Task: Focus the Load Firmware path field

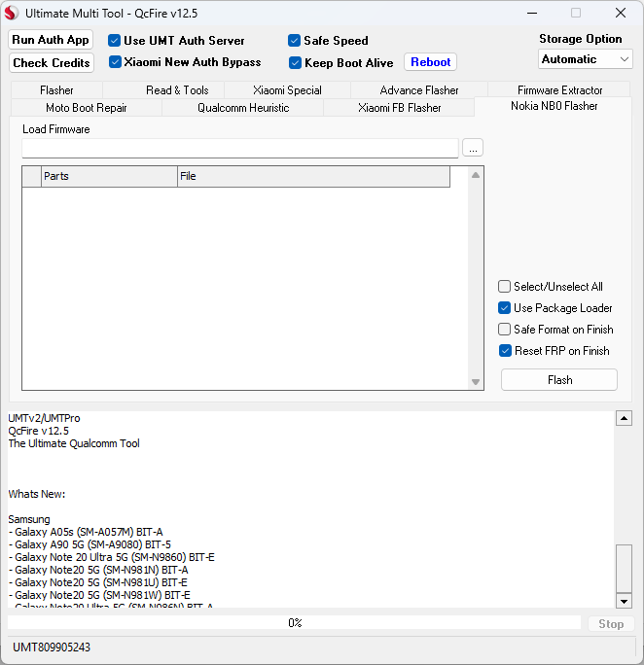Action: coord(240,148)
